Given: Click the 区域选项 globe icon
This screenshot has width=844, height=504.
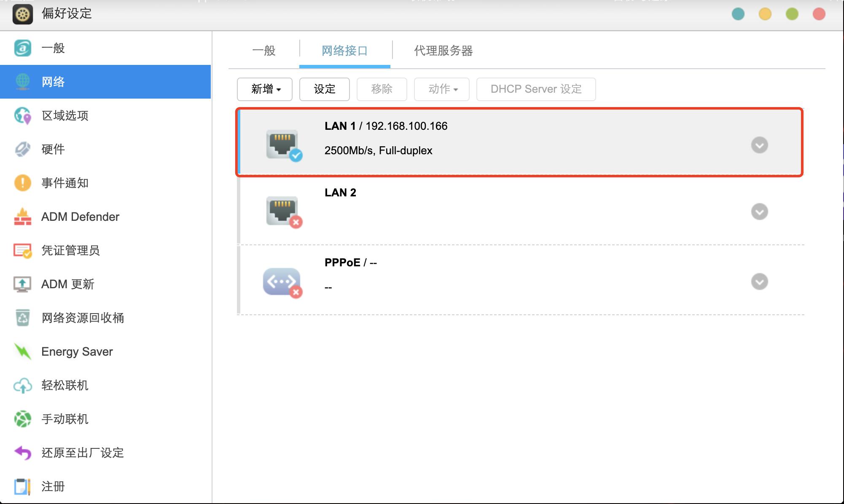Looking at the screenshot, I should click(22, 115).
